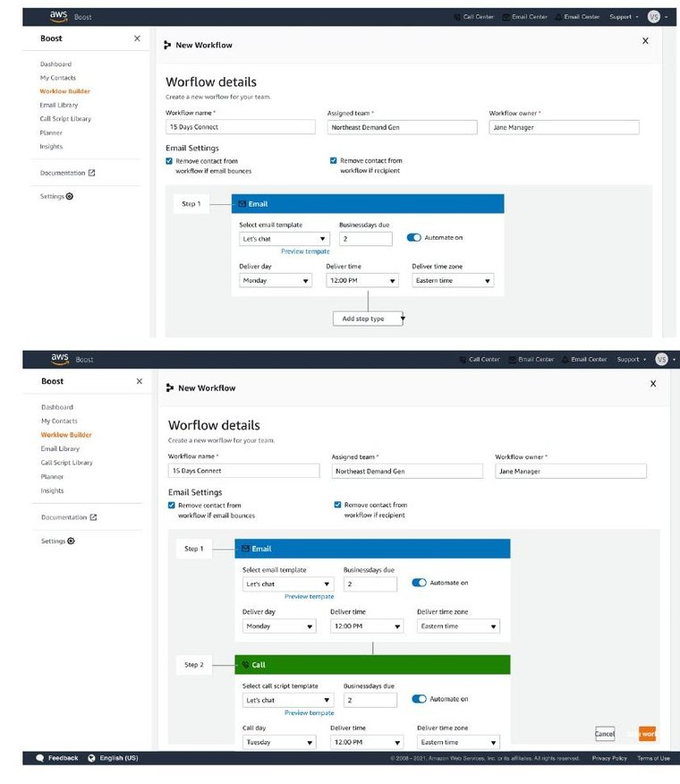Open the Call day Tuesday dropdown
The image size is (680, 784).
click(x=279, y=742)
